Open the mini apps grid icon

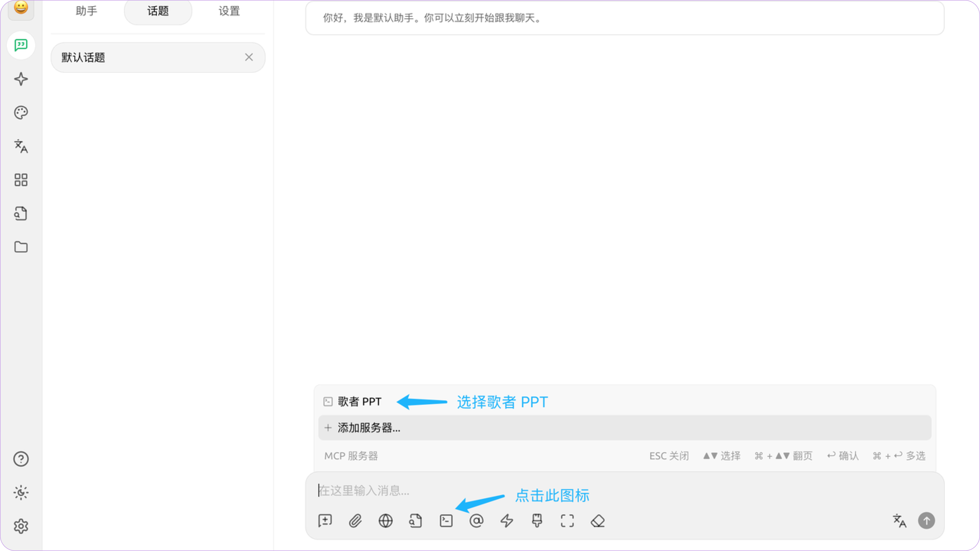(21, 180)
